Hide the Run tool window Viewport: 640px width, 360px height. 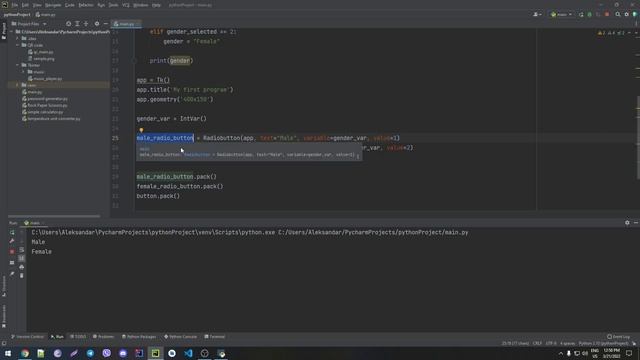tap(636, 223)
